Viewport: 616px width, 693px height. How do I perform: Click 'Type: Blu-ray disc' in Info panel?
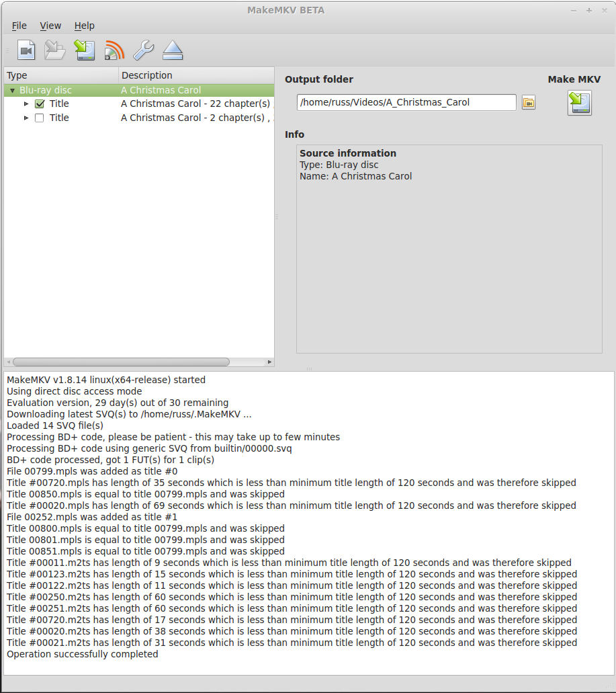point(339,165)
